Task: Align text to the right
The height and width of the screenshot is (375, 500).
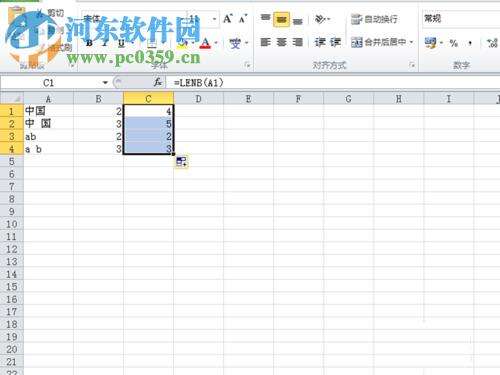Action: click(x=297, y=42)
